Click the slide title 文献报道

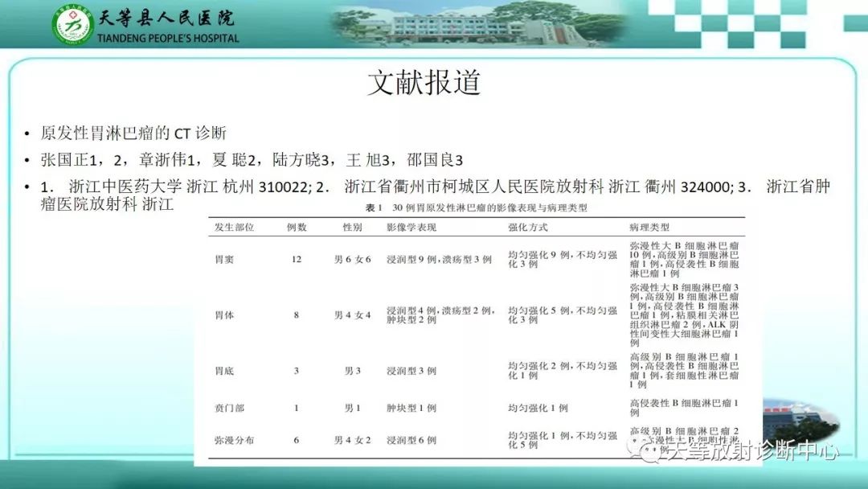[424, 83]
